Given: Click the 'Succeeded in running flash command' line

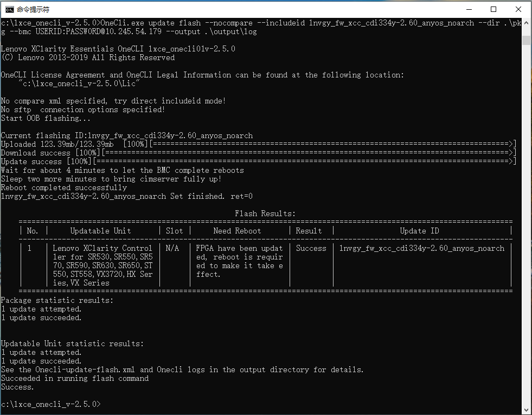Looking at the screenshot, I should [75, 378].
